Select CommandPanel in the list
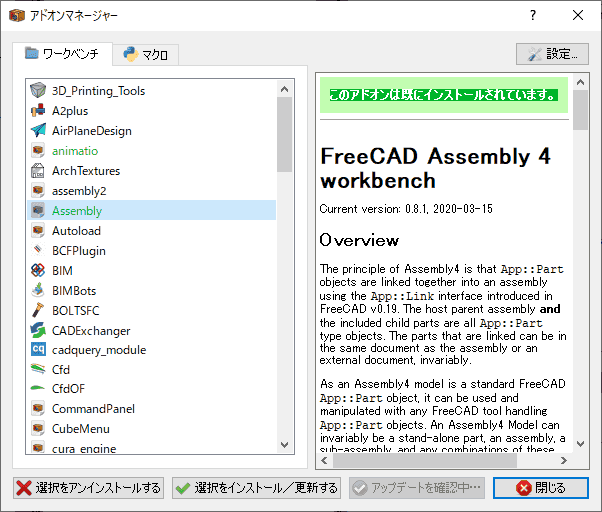The width and height of the screenshot is (602, 512). (152, 408)
